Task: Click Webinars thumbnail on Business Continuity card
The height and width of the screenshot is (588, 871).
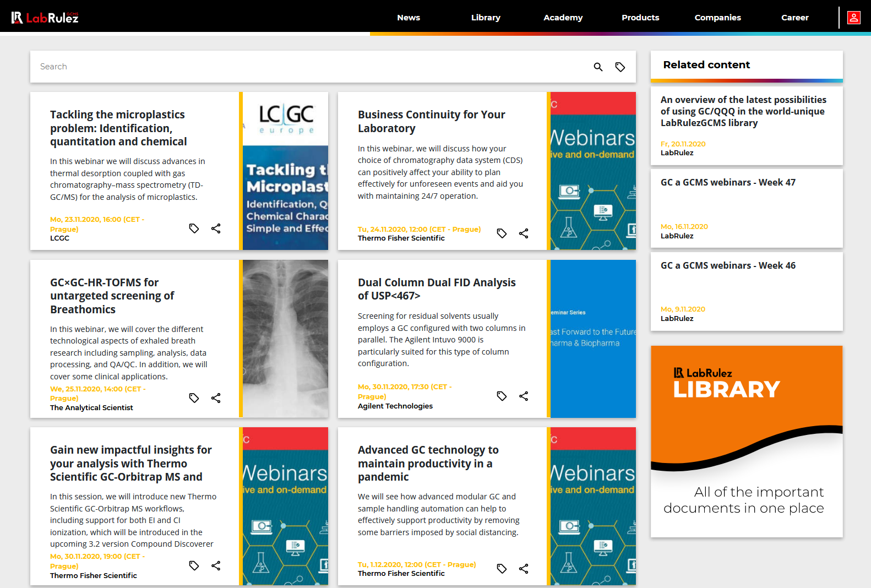Action: click(593, 171)
